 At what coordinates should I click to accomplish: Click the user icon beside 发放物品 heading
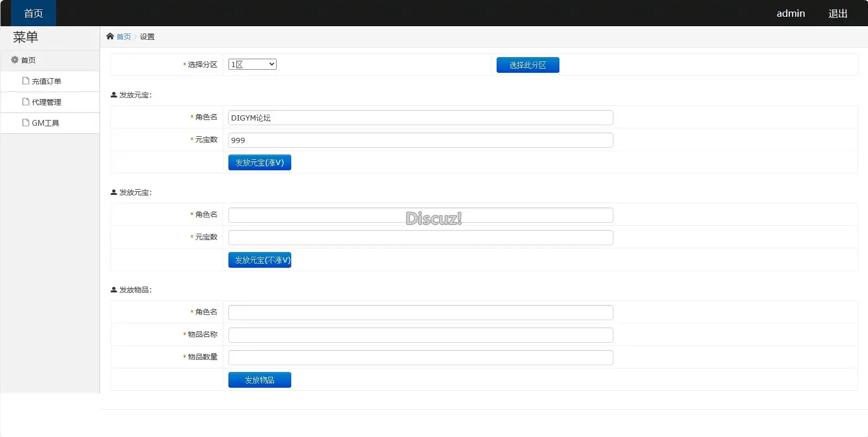pos(114,290)
